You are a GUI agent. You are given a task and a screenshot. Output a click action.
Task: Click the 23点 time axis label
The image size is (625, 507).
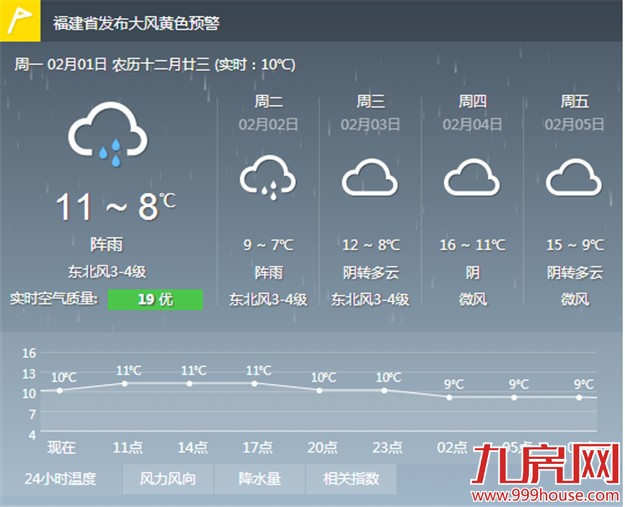[387, 448]
